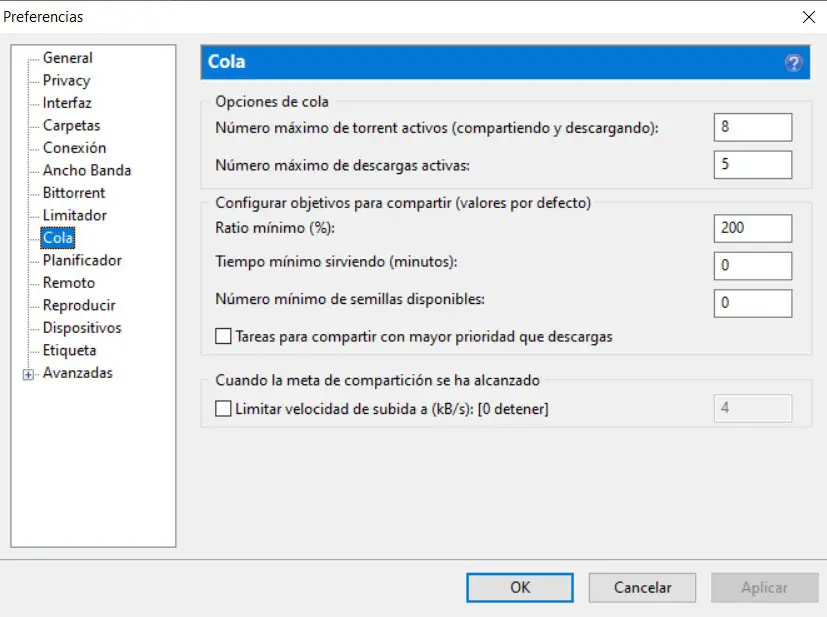Switch to the Bittorrent section
The height and width of the screenshot is (617, 827).
(x=73, y=192)
